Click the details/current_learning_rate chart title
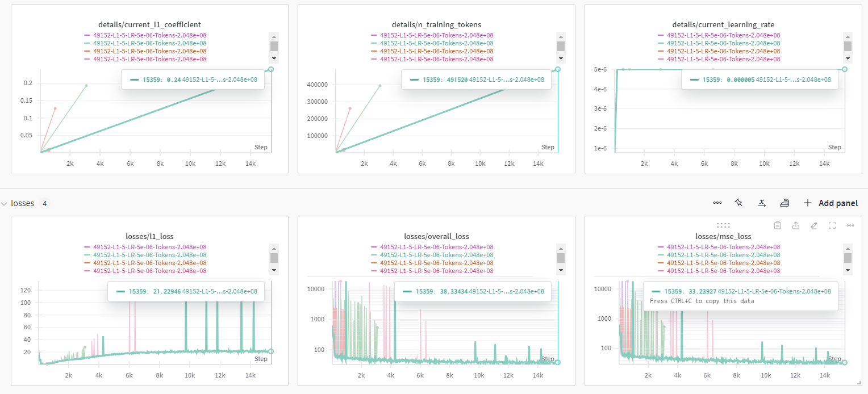 point(723,24)
